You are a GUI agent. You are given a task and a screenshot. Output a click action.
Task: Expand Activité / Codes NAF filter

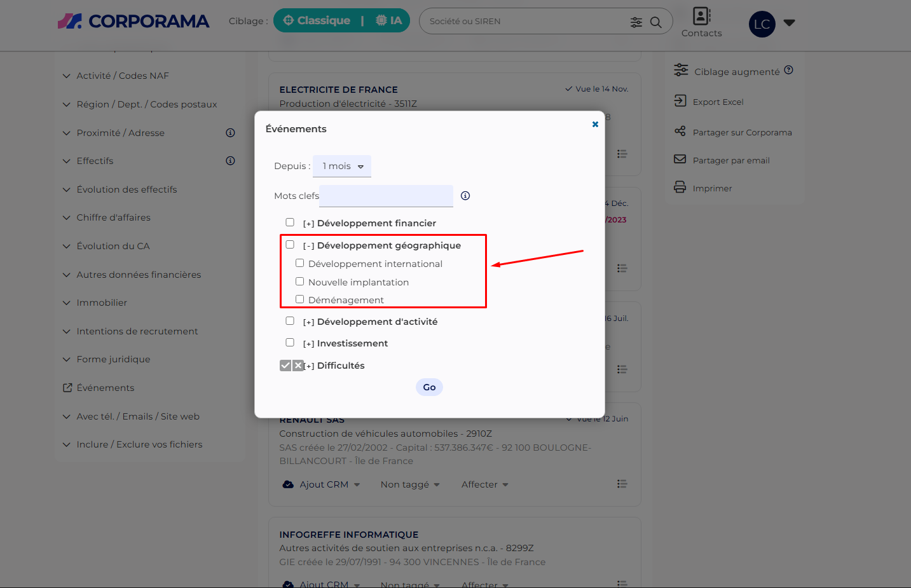122,76
